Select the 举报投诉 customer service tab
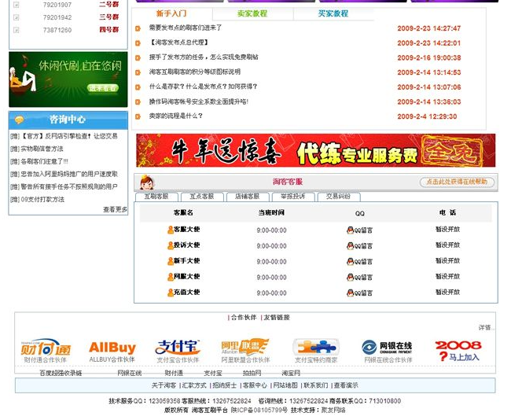This screenshot has height=420, width=511. tap(292, 197)
